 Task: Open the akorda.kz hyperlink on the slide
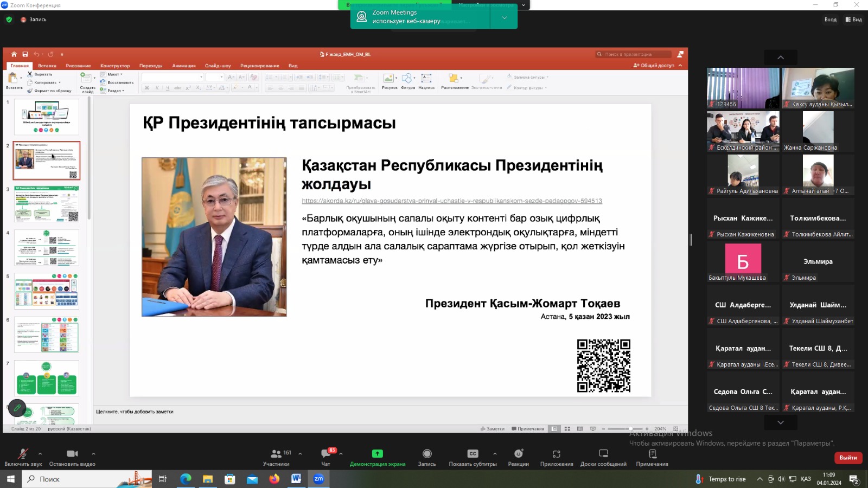pyautogui.click(x=451, y=201)
